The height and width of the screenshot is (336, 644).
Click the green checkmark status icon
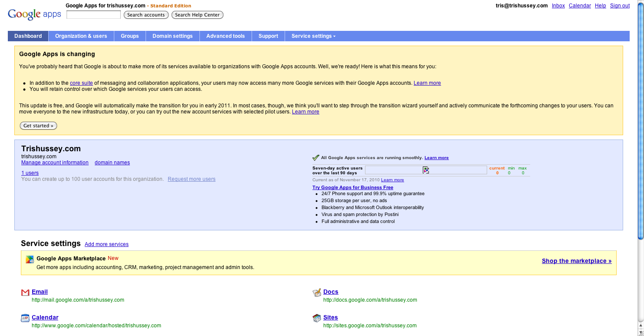coord(316,158)
